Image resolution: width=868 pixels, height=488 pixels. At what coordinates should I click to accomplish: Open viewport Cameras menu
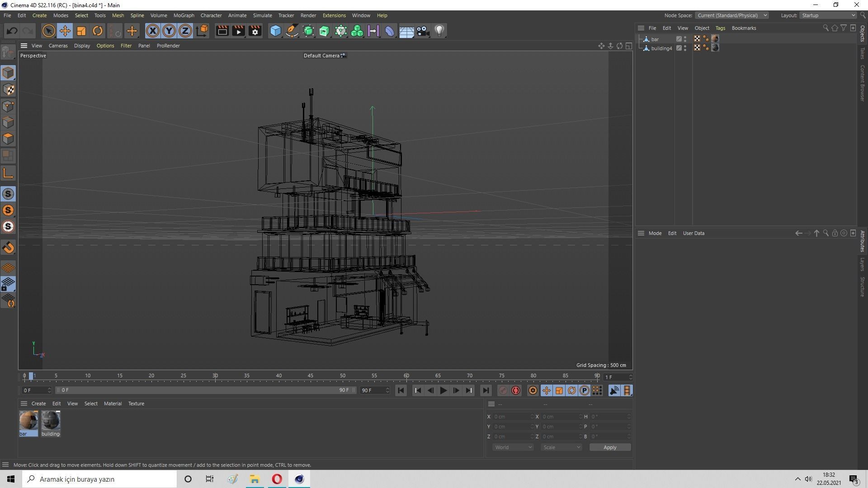58,46
